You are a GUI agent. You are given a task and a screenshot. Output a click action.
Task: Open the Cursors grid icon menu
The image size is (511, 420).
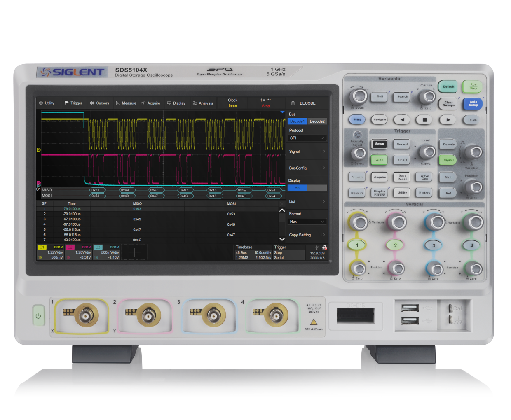[99, 103]
